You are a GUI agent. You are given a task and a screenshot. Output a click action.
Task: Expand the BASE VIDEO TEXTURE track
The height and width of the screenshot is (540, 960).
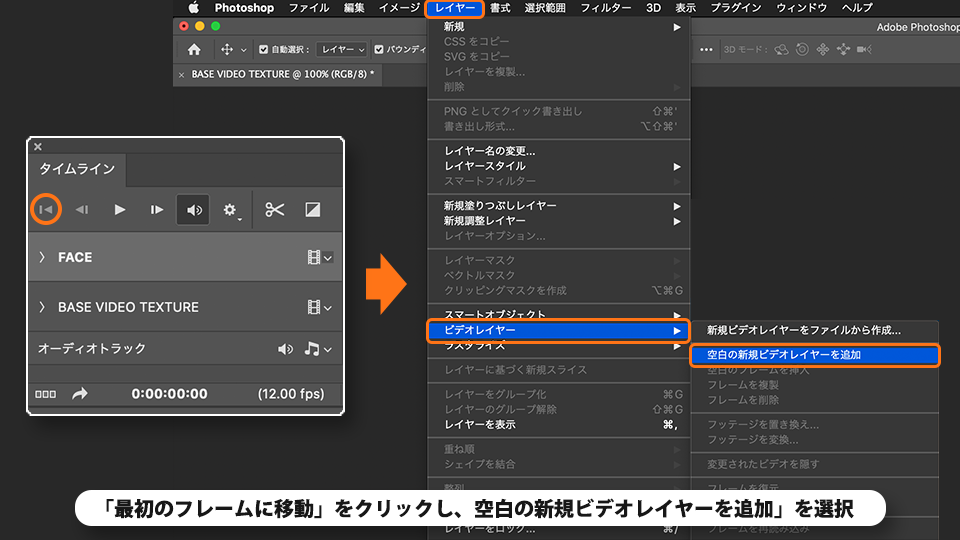[42, 307]
